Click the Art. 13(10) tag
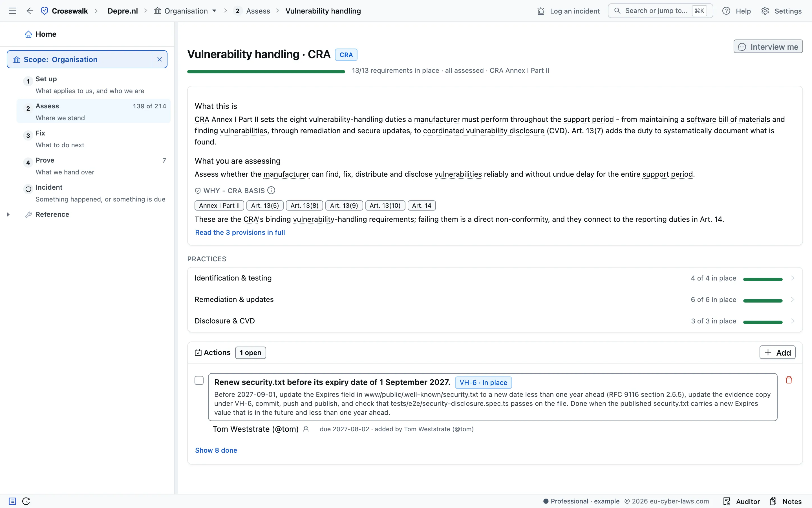 [x=385, y=206]
